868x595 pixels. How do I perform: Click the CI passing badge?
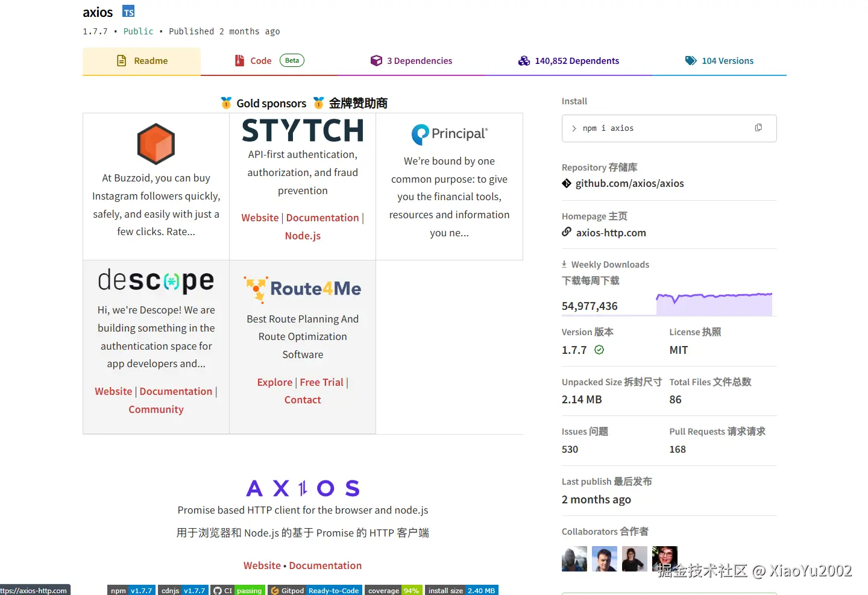[238, 590]
